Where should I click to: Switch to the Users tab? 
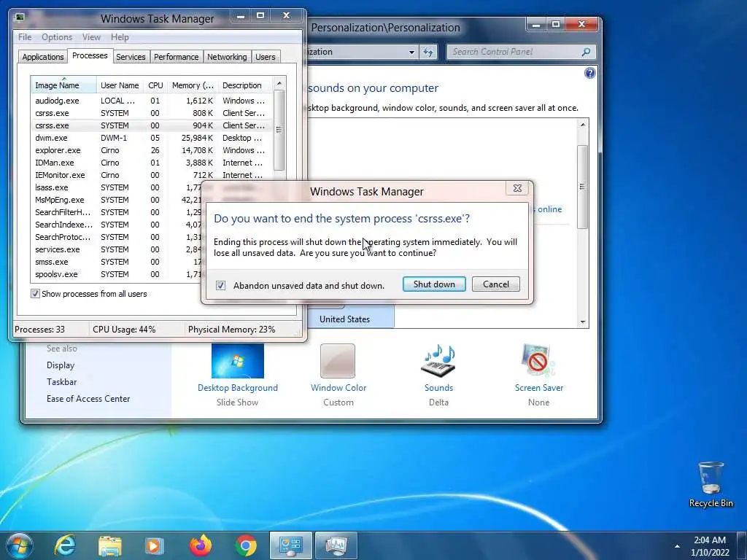[x=266, y=57]
